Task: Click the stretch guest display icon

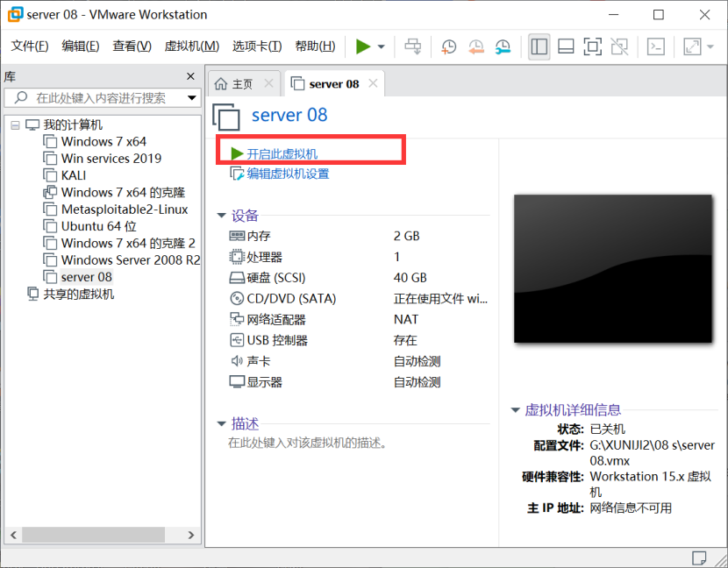Action: pos(692,46)
